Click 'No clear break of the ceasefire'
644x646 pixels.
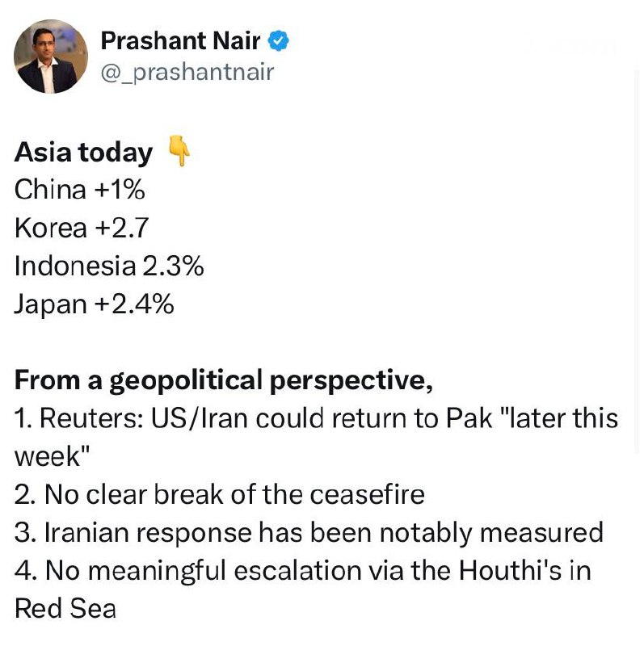pos(220,494)
